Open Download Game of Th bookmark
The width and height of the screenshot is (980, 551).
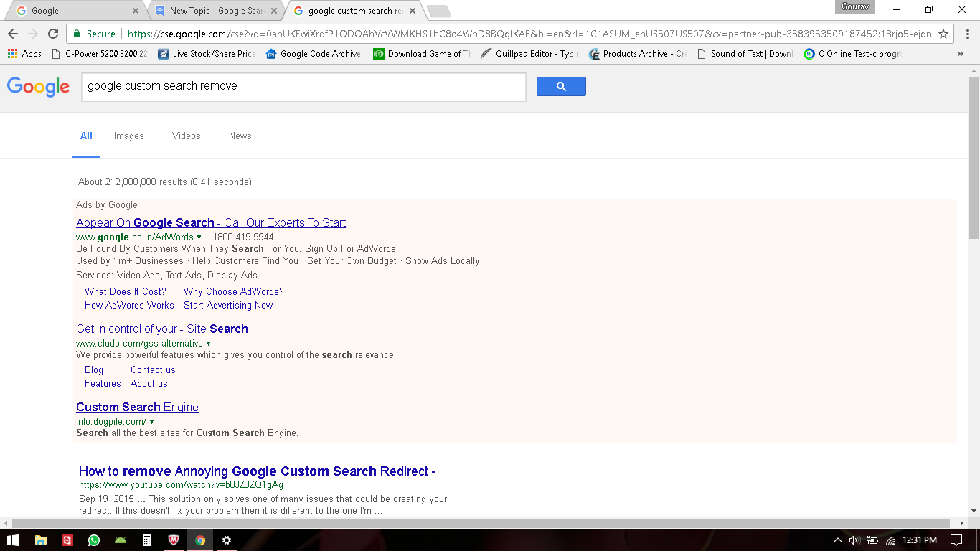tap(422, 54)
